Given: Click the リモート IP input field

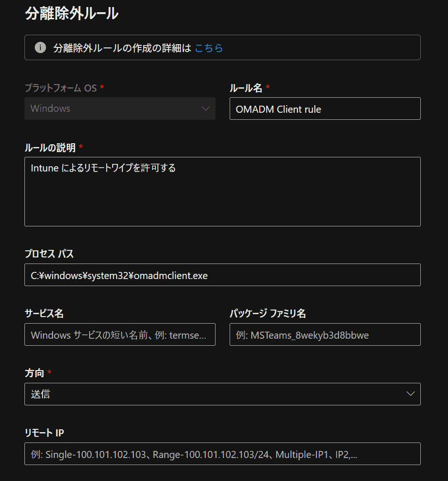Looking at the screenshot, I should point(222,454).
